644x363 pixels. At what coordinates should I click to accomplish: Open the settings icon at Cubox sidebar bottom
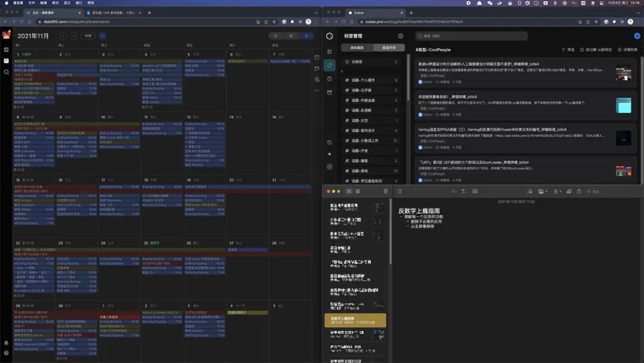pyautogui.click(x=329, y=167)
